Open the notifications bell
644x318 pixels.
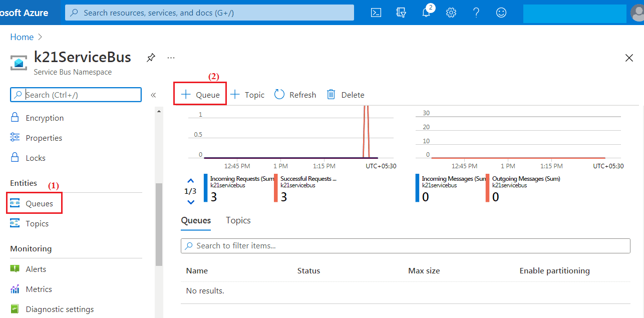426,13
